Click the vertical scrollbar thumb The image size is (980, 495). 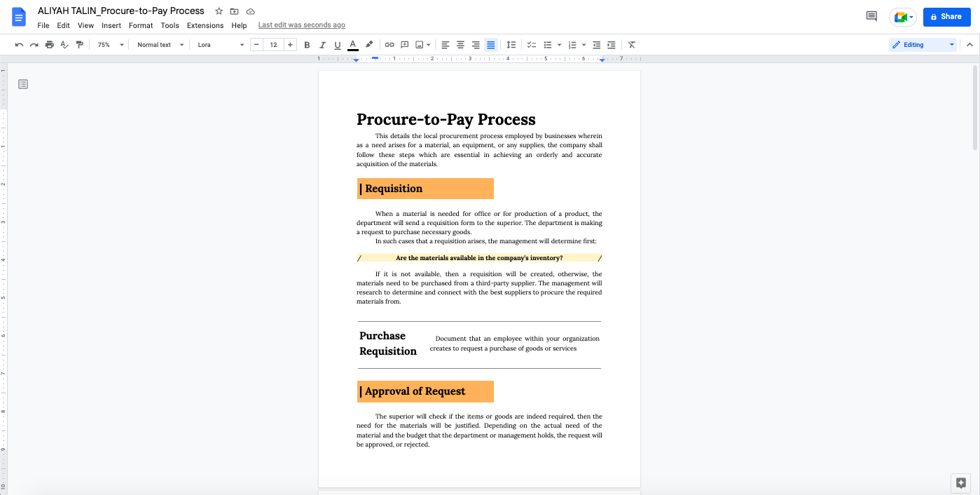coord(975,107)
